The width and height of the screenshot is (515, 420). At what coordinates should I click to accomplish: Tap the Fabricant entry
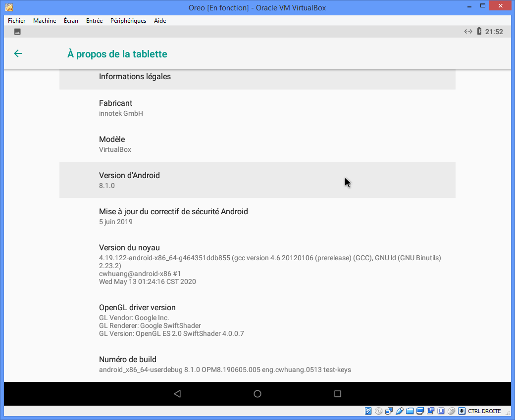point(257,108)
